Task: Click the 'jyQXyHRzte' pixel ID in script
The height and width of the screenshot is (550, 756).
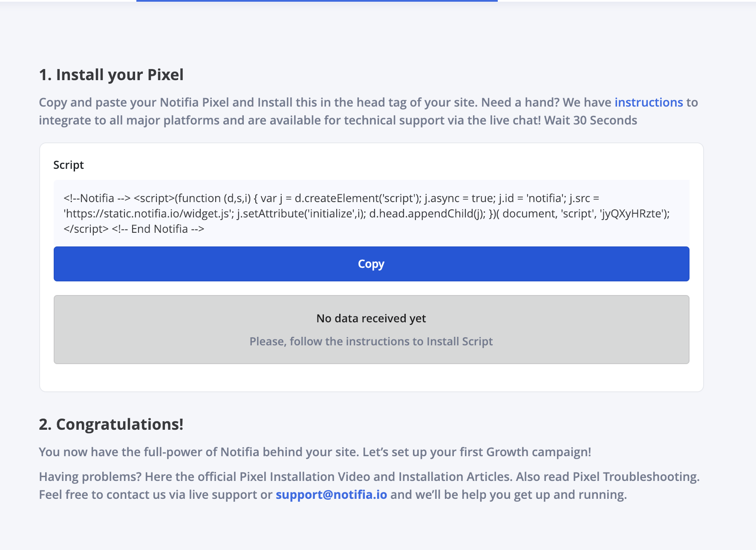Action: point(632,214)
